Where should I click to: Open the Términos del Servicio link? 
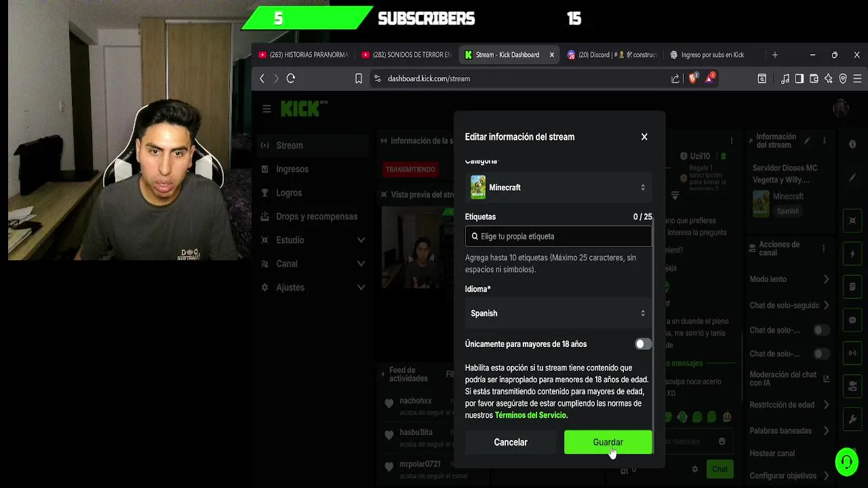coord(530,415)
